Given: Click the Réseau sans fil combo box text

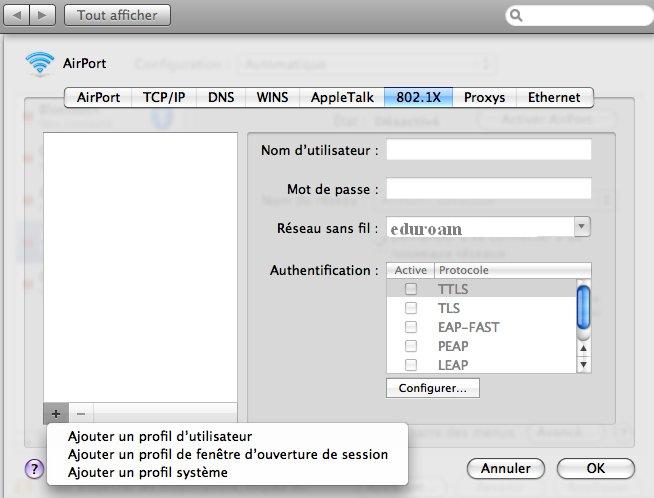Looking at the screenshot, I should [480, 227].
